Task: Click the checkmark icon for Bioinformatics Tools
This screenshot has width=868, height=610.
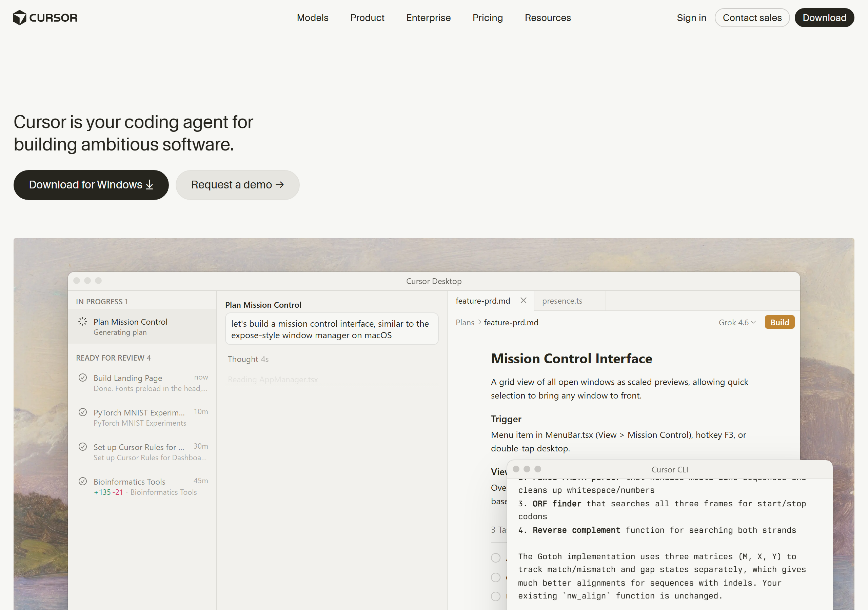Action: point(82,481)
